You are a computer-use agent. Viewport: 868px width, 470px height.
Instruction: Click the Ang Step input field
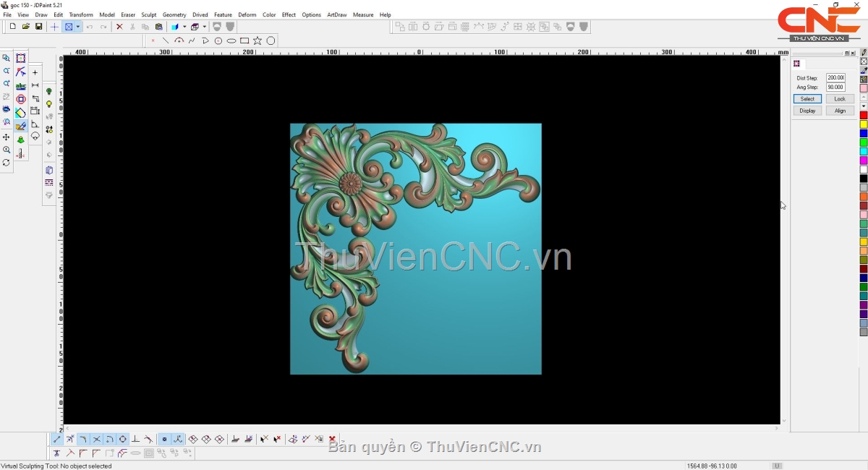click(x=835, y=87)
